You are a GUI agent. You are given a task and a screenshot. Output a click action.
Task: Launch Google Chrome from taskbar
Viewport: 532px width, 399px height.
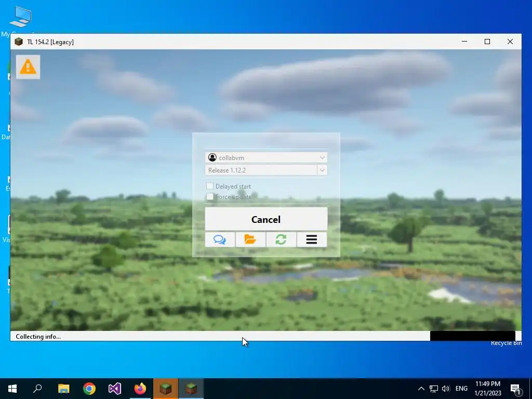(89, 389)
